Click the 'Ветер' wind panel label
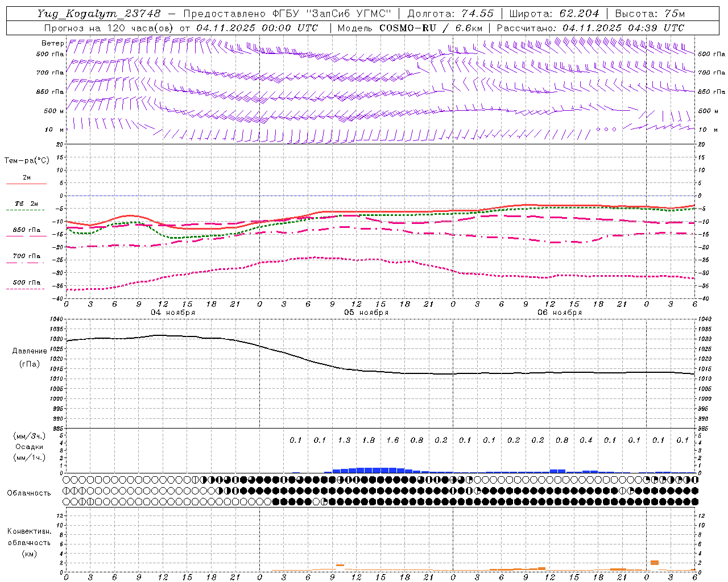728x582 pixels. click(x=52, y=43)
